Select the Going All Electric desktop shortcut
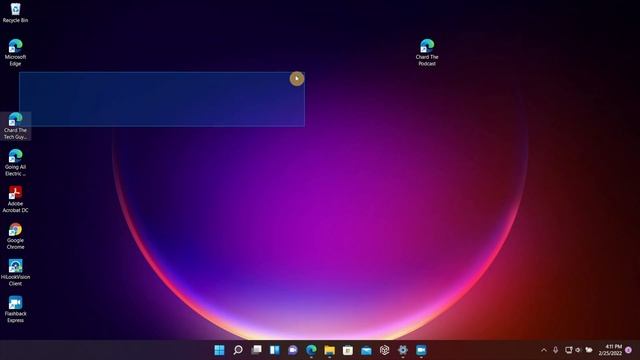 pyautogui.click(x=15, y=162)
